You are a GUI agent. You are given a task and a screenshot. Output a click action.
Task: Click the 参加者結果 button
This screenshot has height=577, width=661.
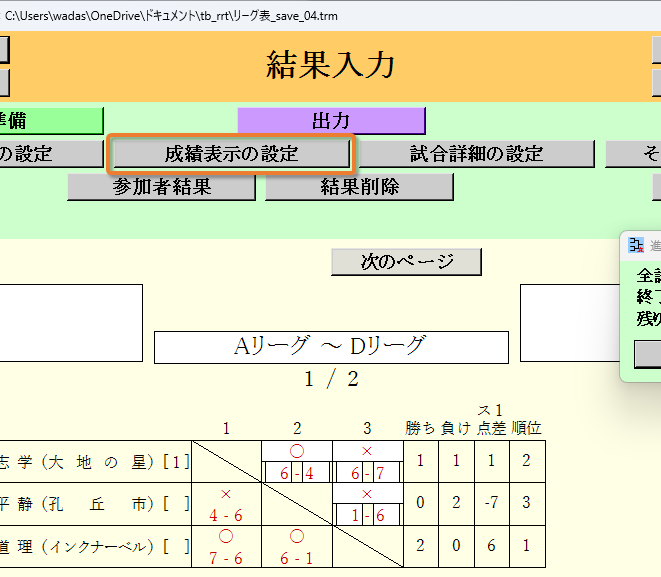pos(161,187)
